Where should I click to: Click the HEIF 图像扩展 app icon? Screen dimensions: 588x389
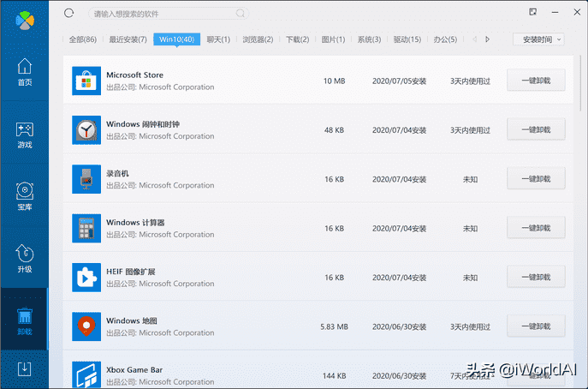[86, 278]
